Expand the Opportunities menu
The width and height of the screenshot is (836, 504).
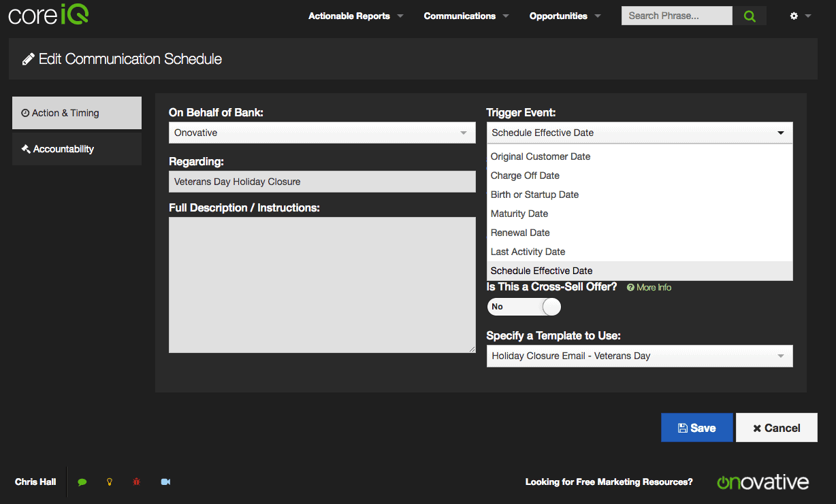565,16
